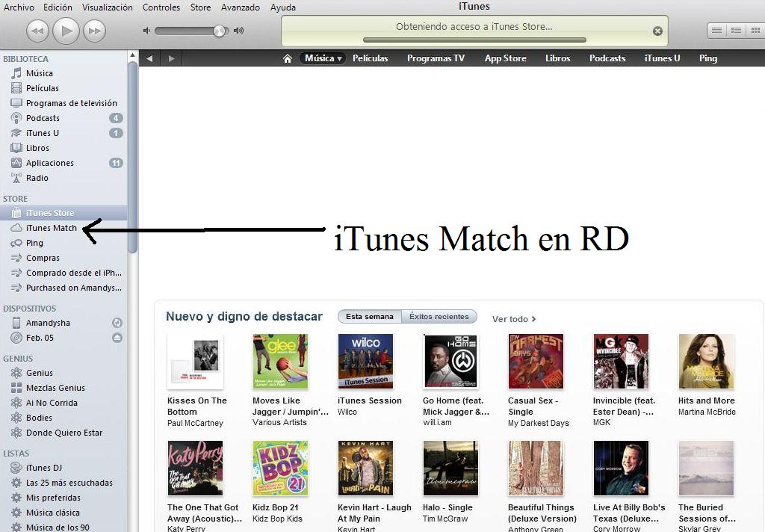
Task: Skip to next track button
Action: point(94,31)
